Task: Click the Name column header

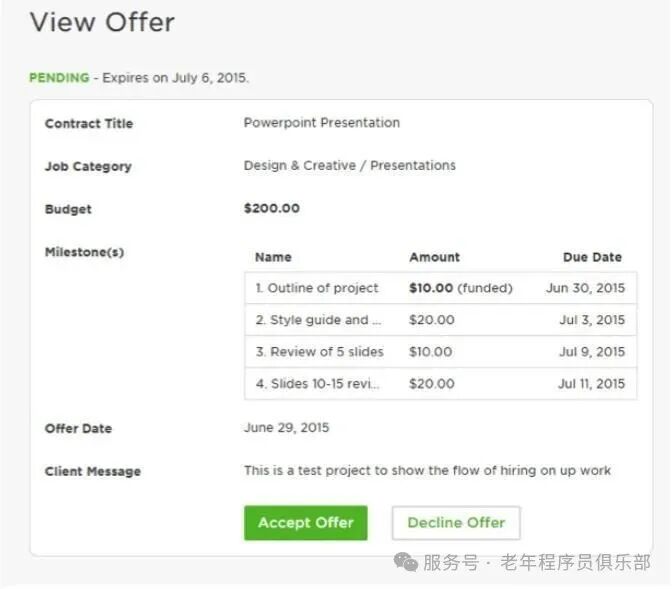Action: (273, 257)
